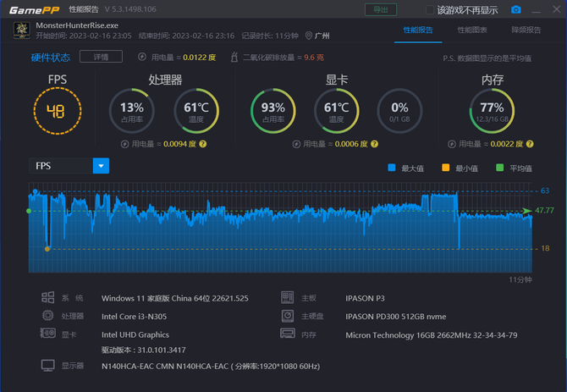Click the GPU memory 0% gauge
The image size is (567, 392).
(x=399, y=111)
